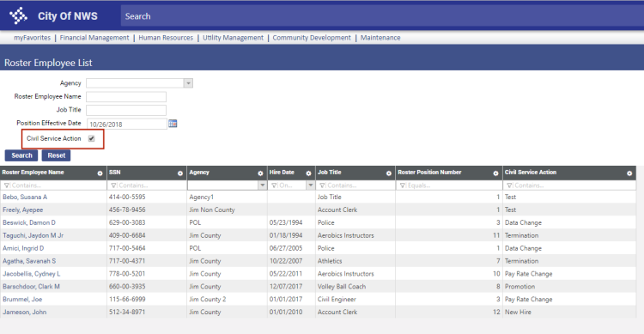
Task: Click the Reset button
Action: point(57,155)
